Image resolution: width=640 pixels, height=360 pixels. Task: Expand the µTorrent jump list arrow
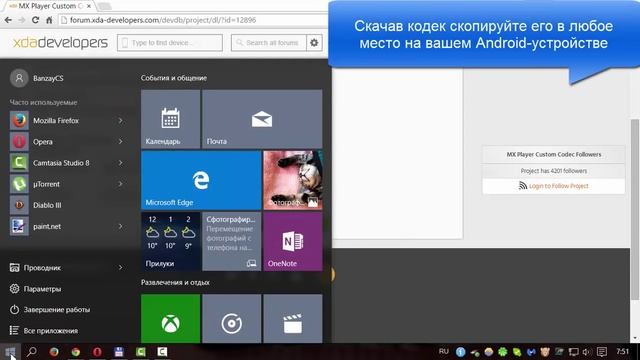(120, 184)
